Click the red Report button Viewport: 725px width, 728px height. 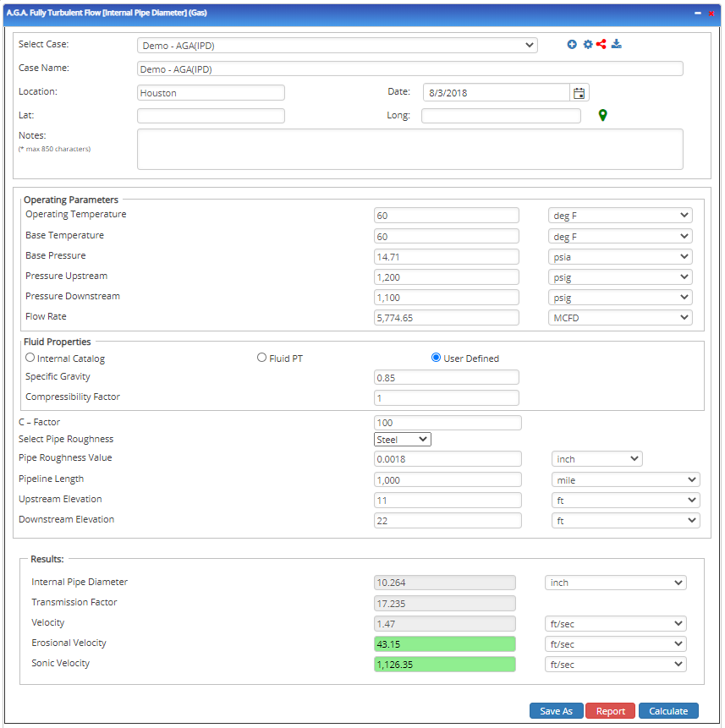pos(610,711)
